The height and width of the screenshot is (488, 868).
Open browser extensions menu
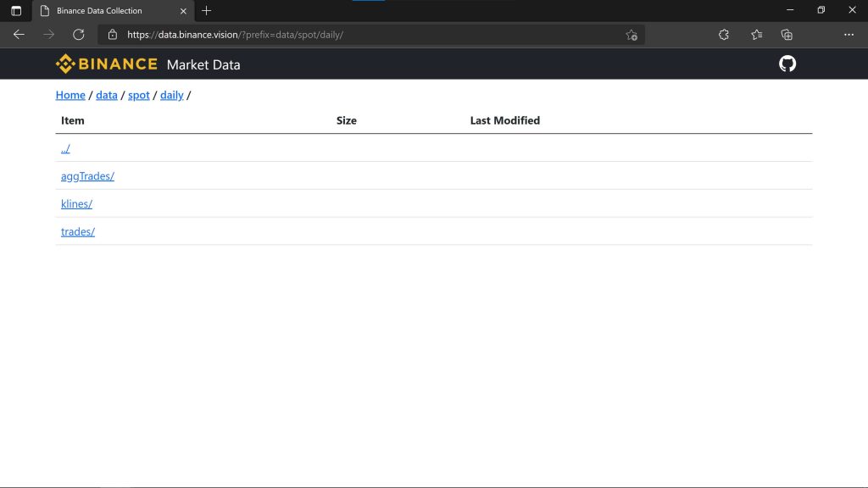(724, 34)
